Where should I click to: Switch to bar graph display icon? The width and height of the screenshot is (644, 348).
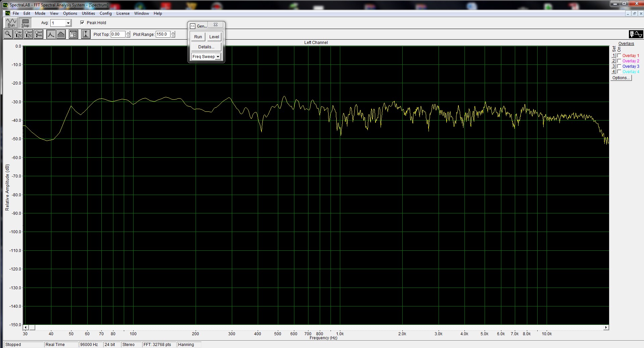61,34
